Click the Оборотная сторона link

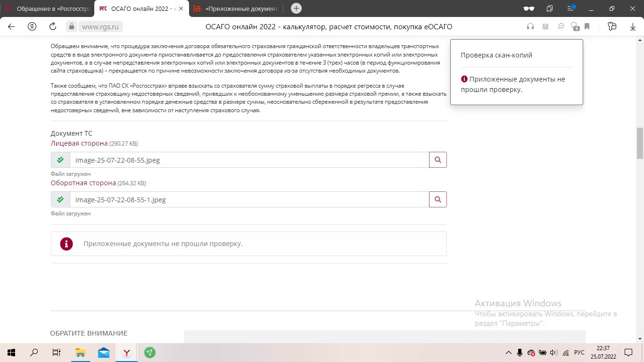point(83,183)
